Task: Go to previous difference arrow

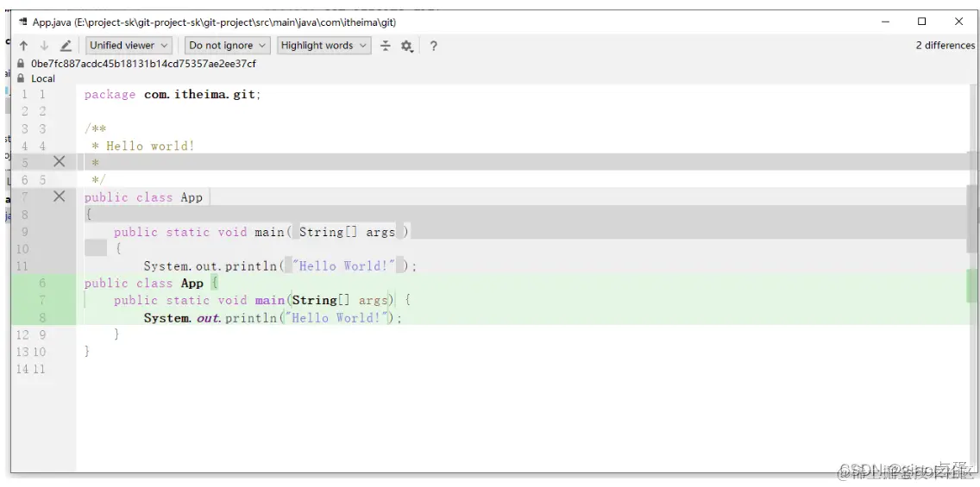Action: point(24,46)
